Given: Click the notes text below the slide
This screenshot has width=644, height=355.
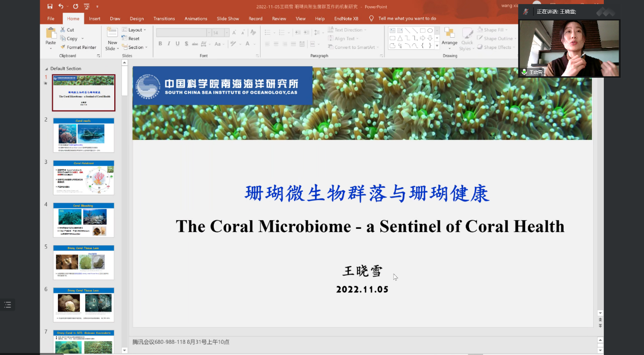Looking at the screenshot, I should pyautogui.click(x=181, y=342).
